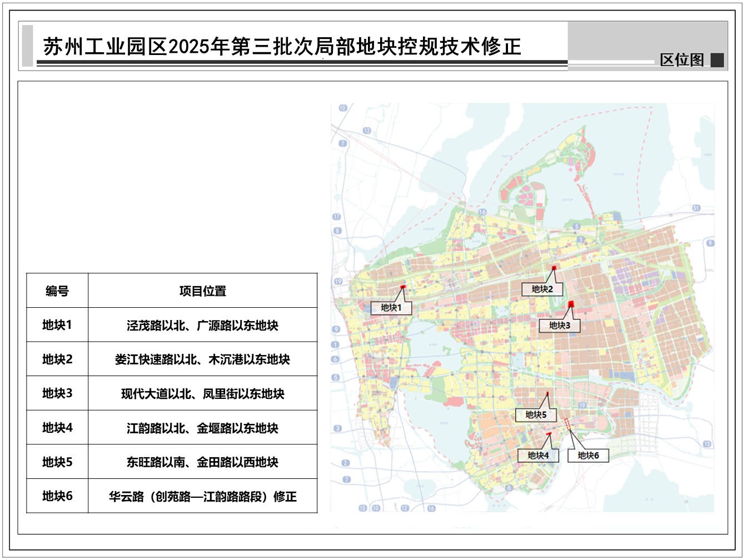Click the main title 苏州工业园区2025年第三批次局部地块控规技术修正
Screen dimensions: 747x560
click(282, 47)
